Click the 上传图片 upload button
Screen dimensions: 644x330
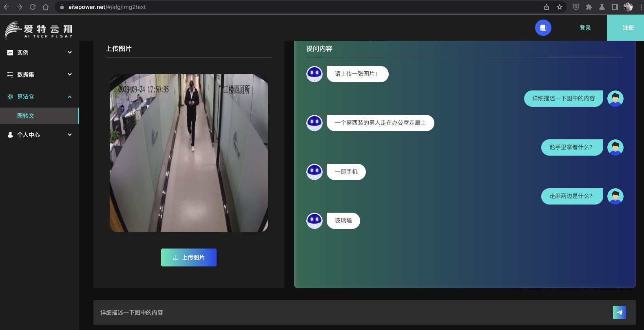pos(189,257)
